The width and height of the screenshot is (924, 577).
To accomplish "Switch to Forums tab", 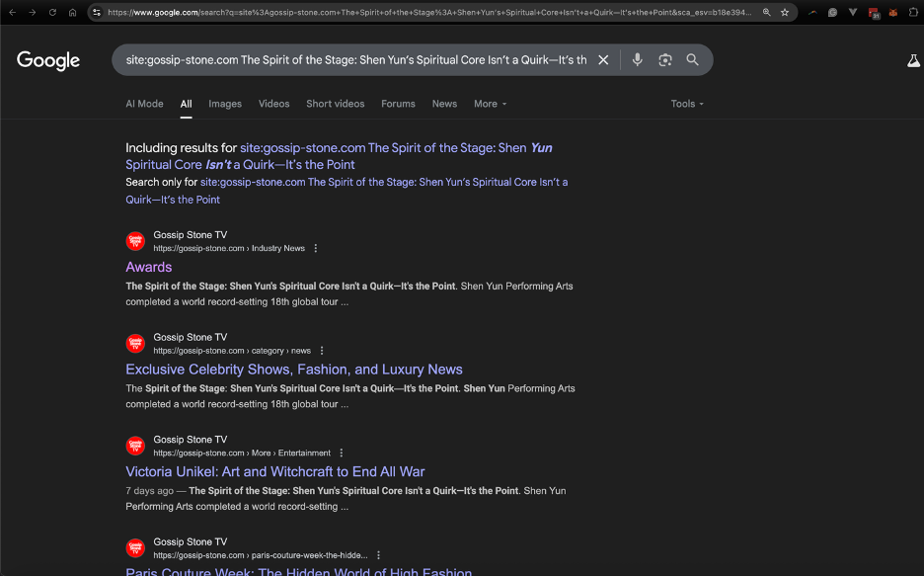I will pyautogui.click(x=399, y=104).
